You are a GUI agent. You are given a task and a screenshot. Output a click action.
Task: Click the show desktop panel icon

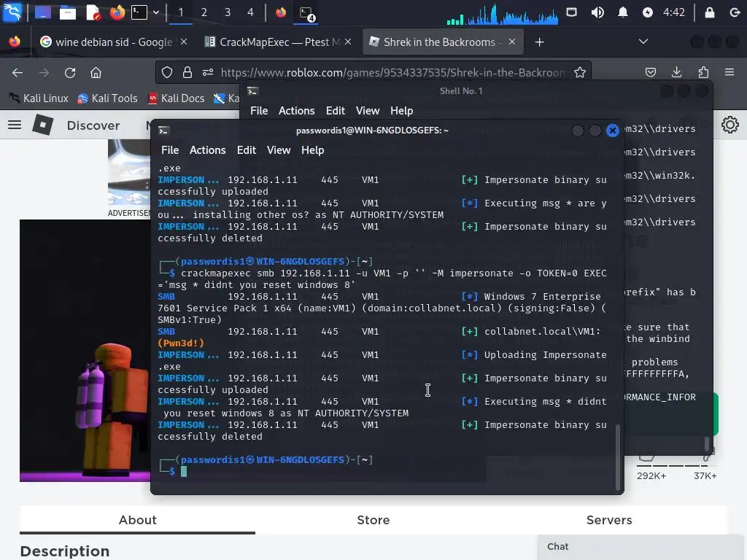click(x=43, y=12)
